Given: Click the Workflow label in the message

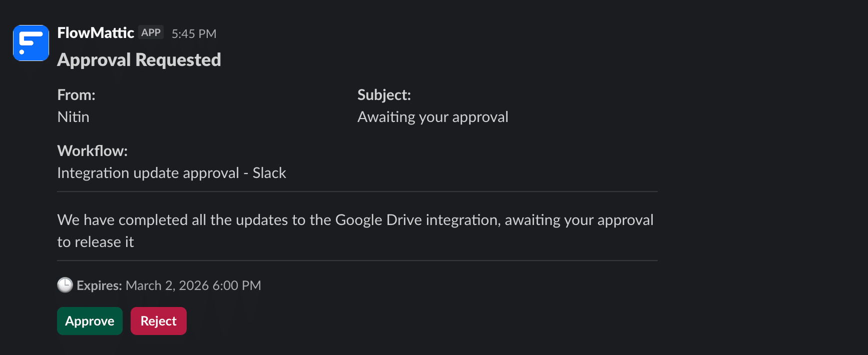Looking at the screenshot, I should tap(93, 150).
